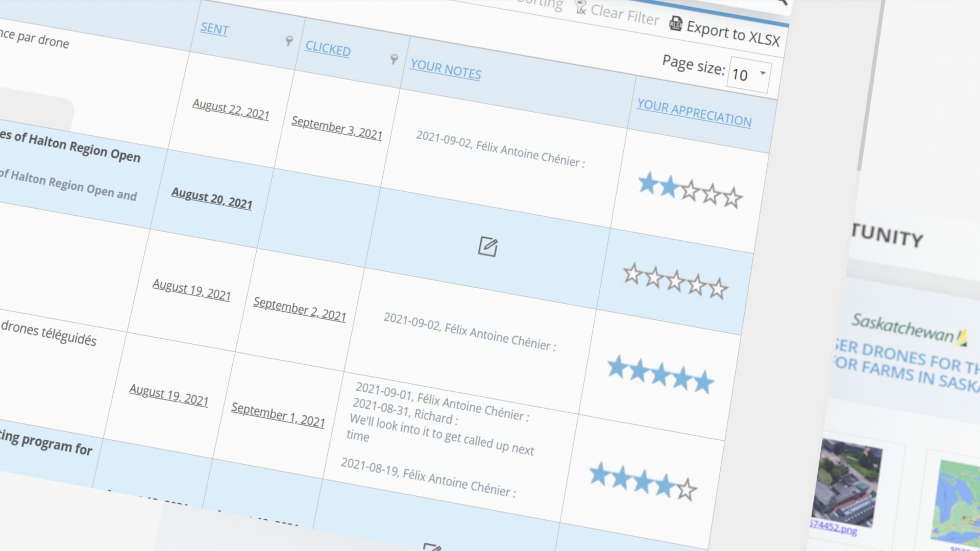
Task: Set first star in August 20 row rating
Action: (633, 274)
